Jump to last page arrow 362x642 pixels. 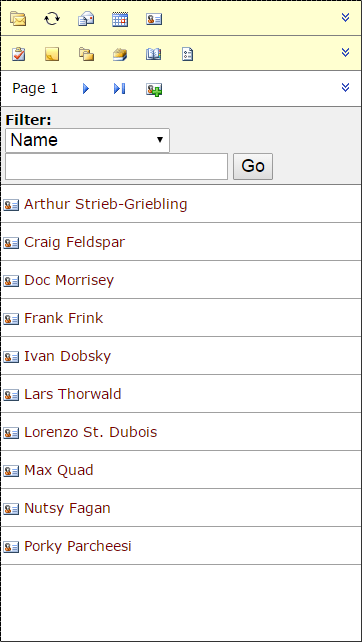click(120, 88)
